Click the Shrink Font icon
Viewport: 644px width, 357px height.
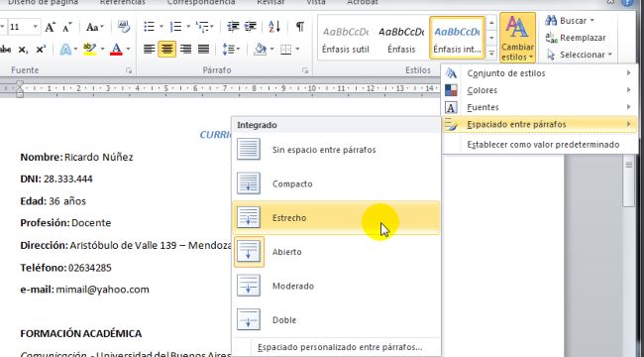tap(67, 27)
